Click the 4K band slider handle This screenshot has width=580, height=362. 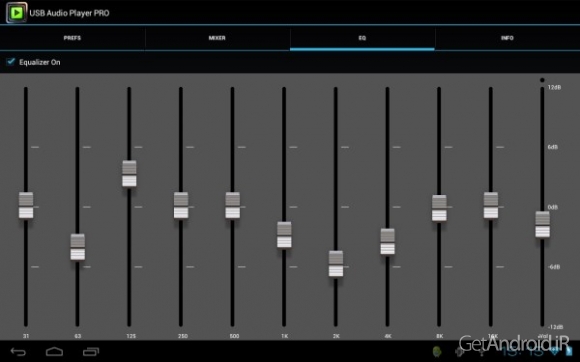coord(388,241)
